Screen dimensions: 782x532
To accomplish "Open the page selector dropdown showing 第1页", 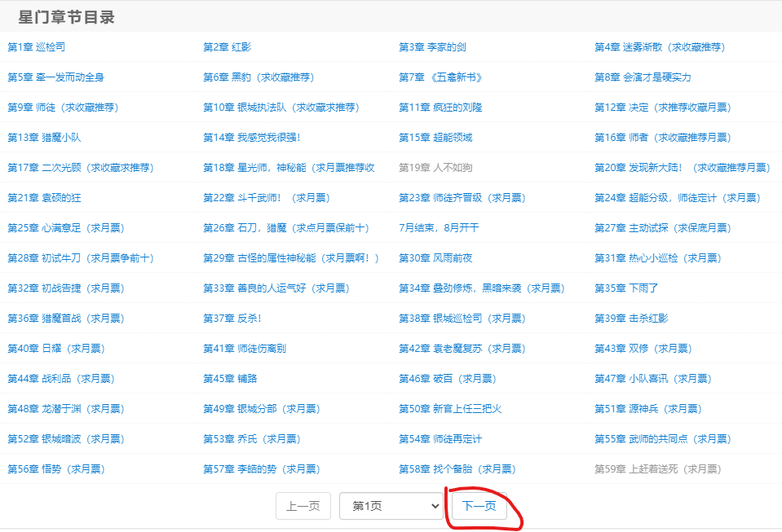I will (391, 505).
